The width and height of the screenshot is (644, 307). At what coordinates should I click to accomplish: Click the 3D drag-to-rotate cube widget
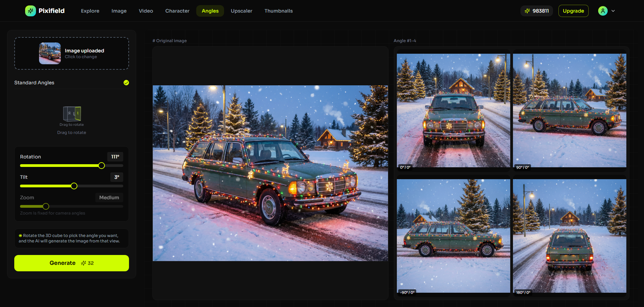click(x=72, y=114)
